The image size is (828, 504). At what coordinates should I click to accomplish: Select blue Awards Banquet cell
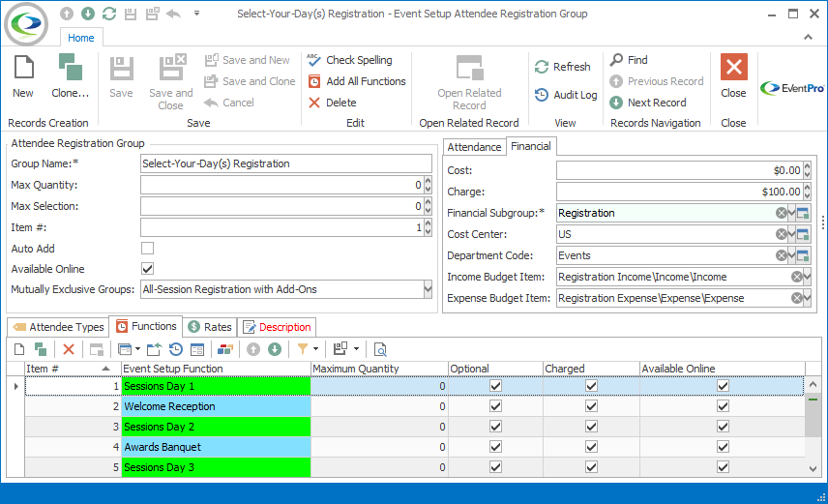[216, 447]
